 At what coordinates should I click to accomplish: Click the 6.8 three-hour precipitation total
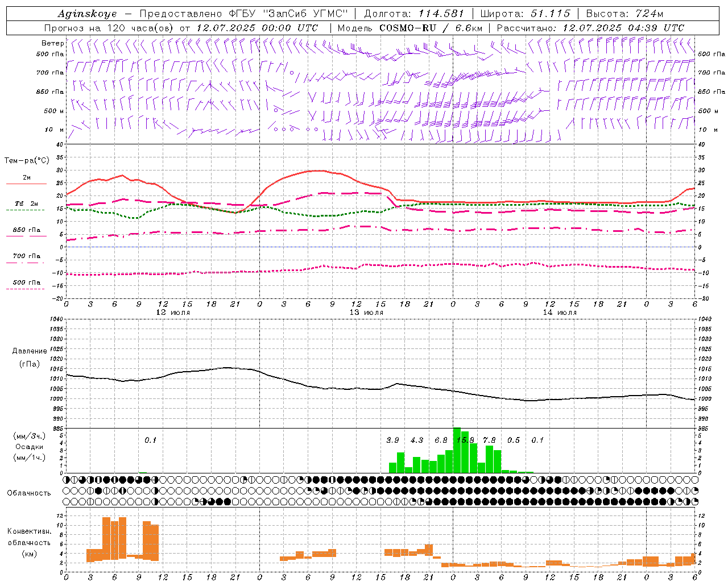(441, 440)
